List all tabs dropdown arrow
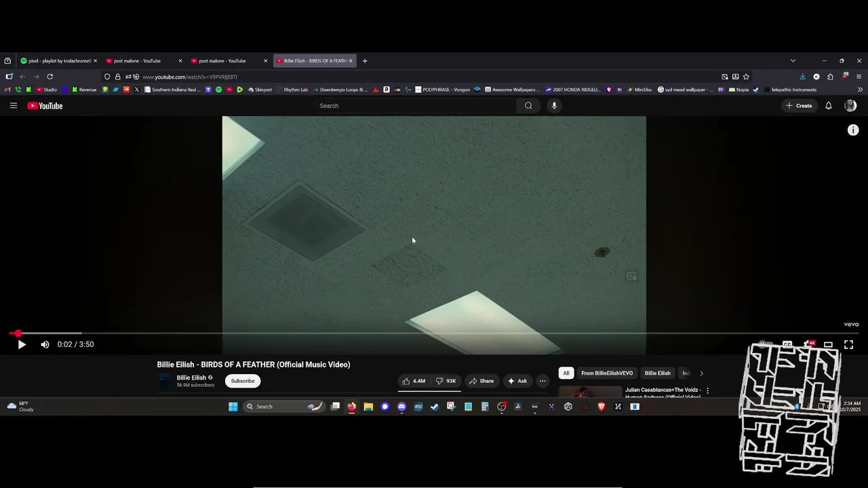Image resolution: width=868 pixels, height=488 pixels. pyautogui.click(x=793, y=61)
